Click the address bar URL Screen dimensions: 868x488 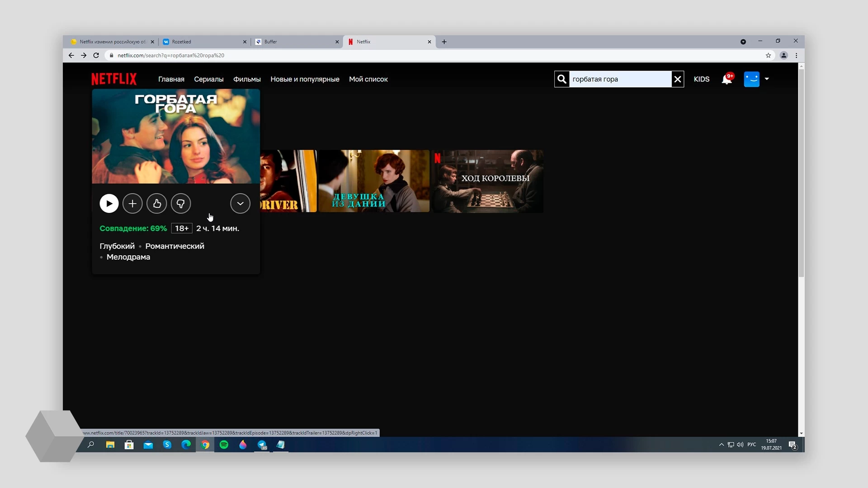coord(171,55)
